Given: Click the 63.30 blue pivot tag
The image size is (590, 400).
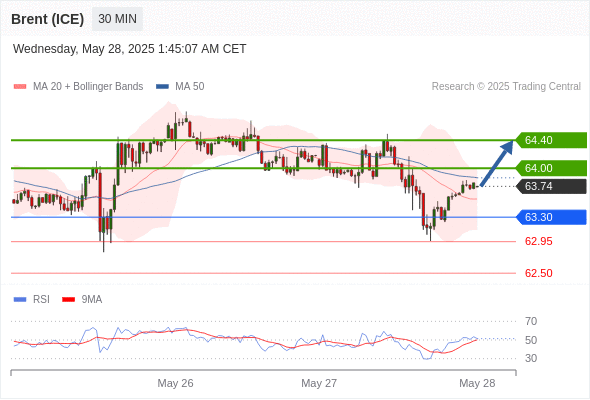Looking at the screenshot, I should point(551,217).
